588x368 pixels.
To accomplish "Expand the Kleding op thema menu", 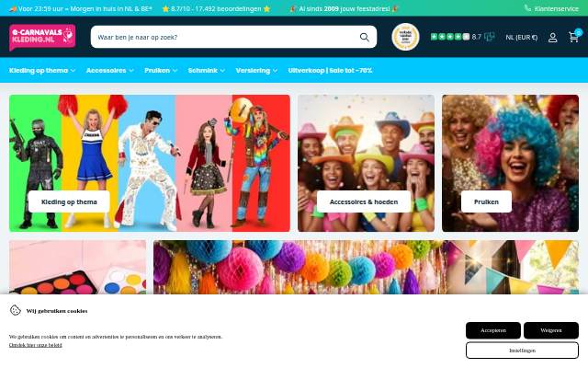I will [42, 70].
